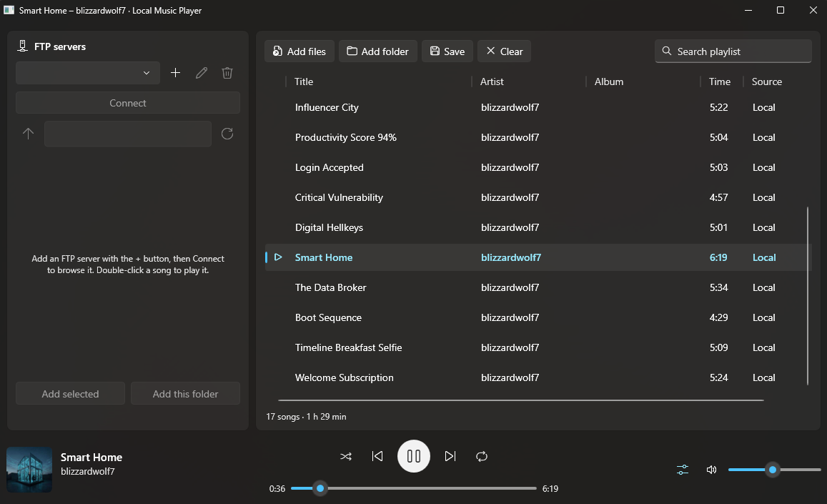Click the FTP servers panel icon
This screenshot has height=504, width=827.
tap(22, 46)
